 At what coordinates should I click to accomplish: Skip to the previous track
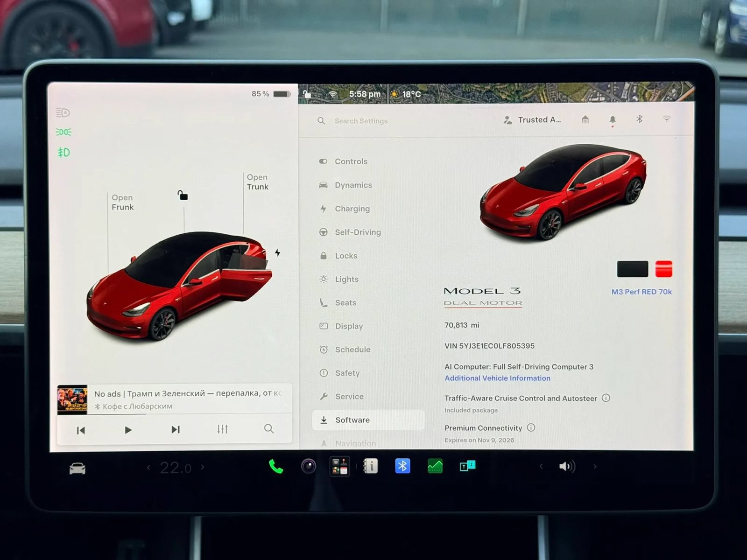81,430
